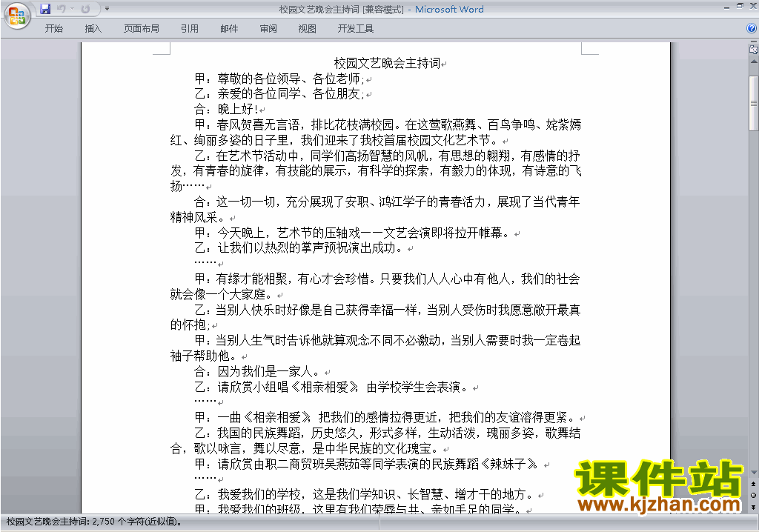The image size is (759, 532).
Task: Click the line starting 乙:当别人快乐时
Action: click(387, 310)
